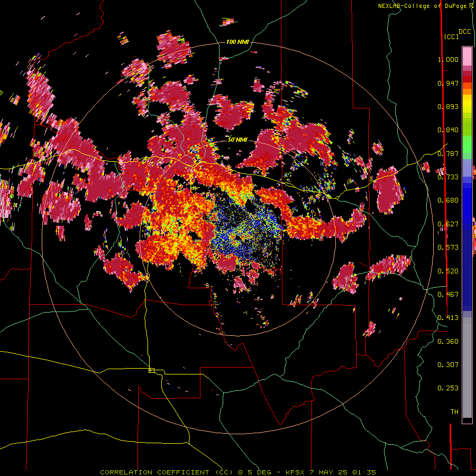Viewport: 476px width, 476px height.
Task: Click the 0.360 legend value
Action: coord(448,342)
